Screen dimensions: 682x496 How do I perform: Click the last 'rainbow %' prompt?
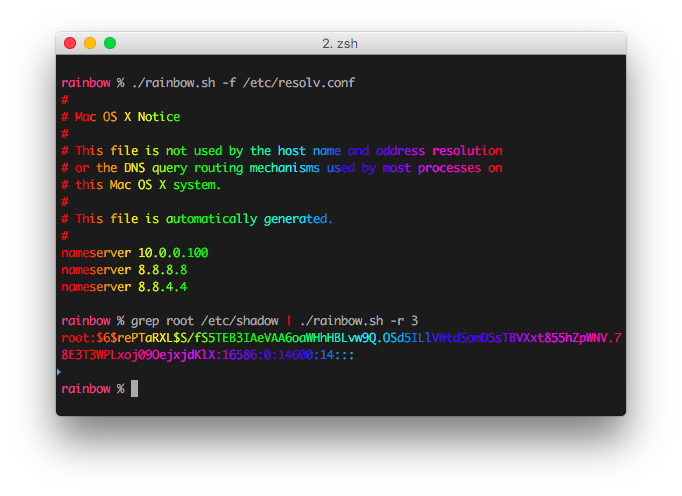click(93, 389)
